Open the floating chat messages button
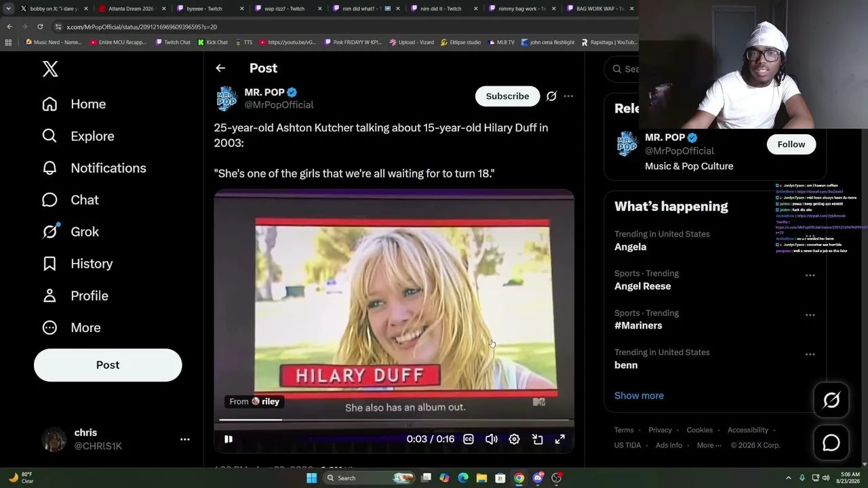Viewport: 868px width, 488px height. point(831,443)
